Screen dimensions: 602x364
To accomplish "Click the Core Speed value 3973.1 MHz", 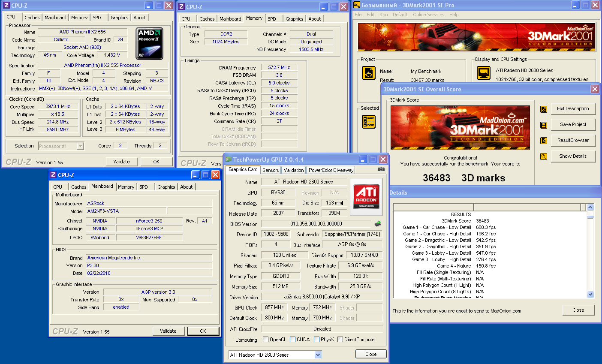I will [x=58, y=106].
